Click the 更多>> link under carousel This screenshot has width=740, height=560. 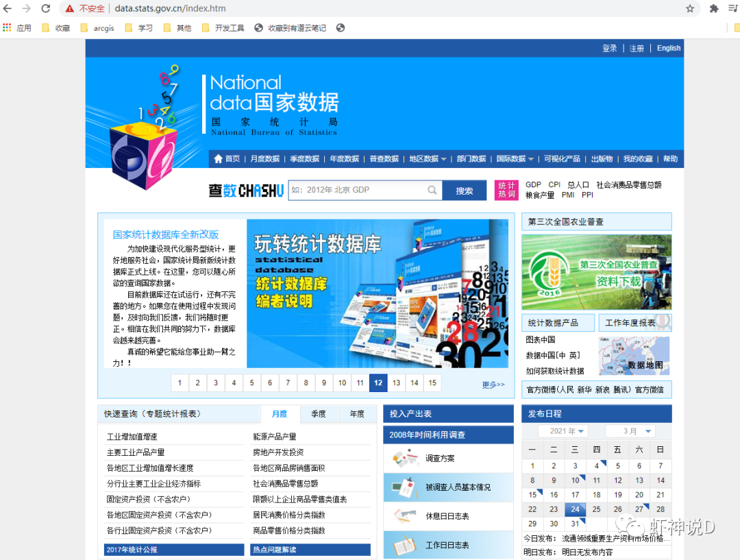(493, 385)
